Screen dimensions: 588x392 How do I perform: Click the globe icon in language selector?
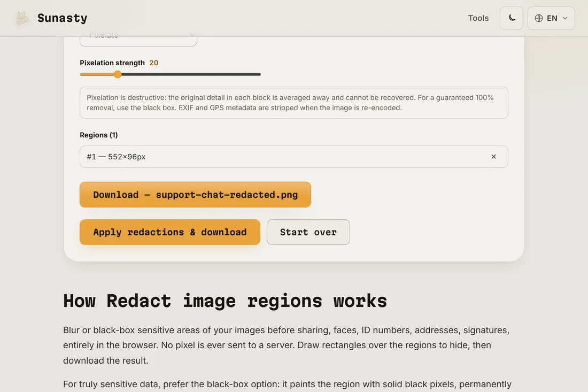click(x=538, y=18)
